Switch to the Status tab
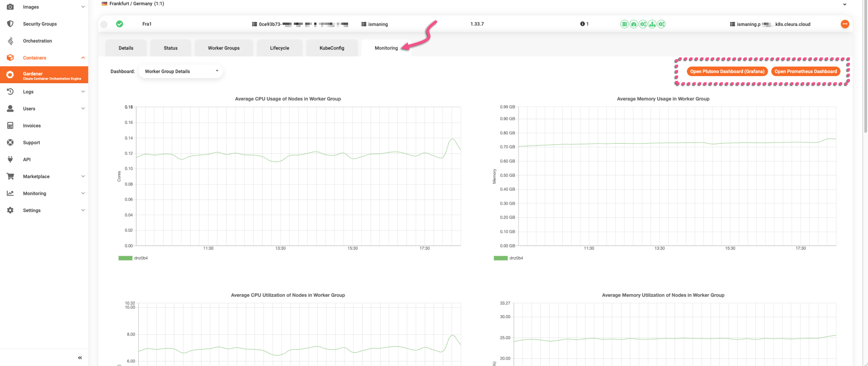Screen dimensions: 868x366 [x=170, y=48]
